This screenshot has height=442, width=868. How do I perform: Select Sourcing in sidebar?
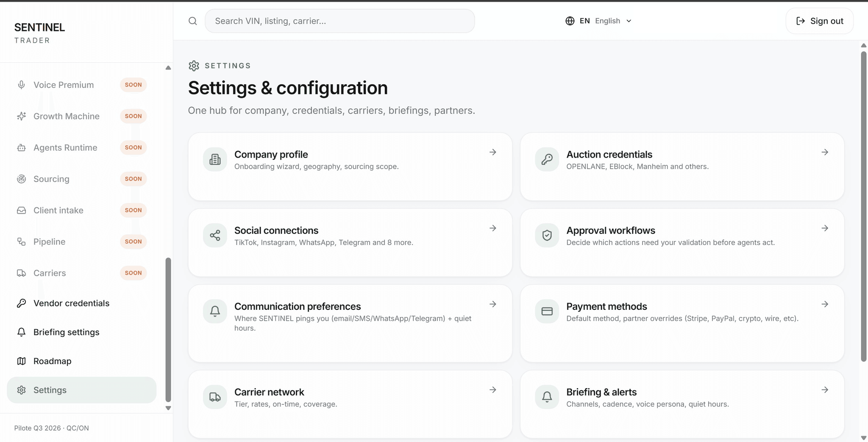[x=81, y=179]
